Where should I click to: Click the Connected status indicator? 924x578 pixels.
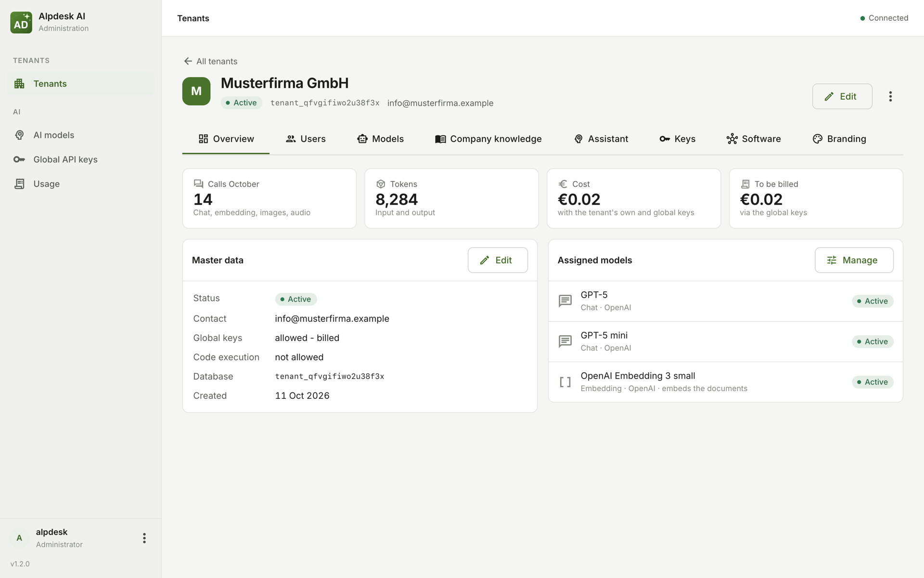pos(884,18)
